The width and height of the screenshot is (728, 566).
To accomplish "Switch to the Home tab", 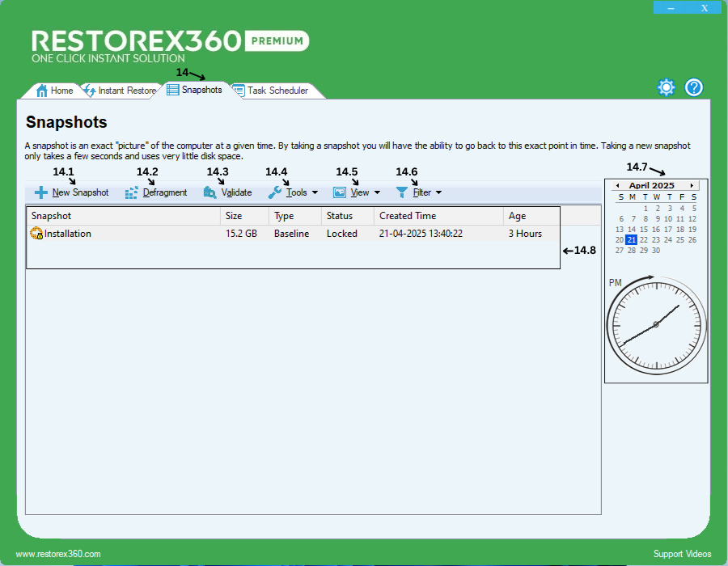I will tap(55, 91).
